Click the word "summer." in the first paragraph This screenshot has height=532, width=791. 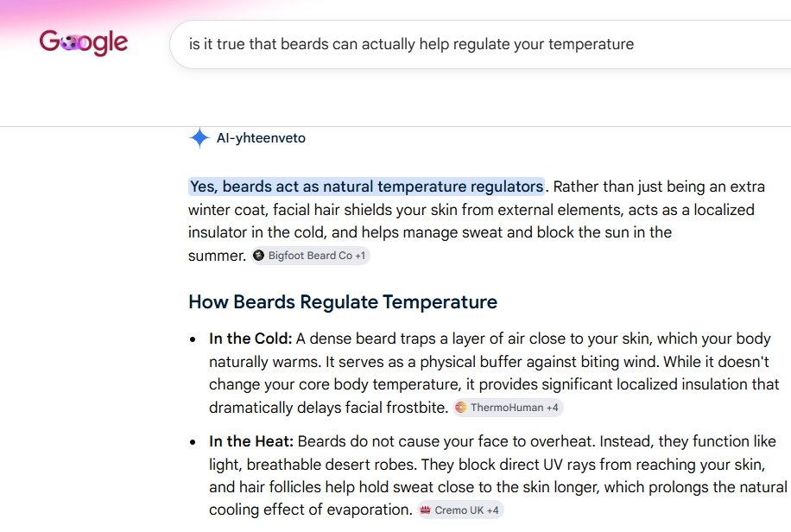tap(217, 256)
